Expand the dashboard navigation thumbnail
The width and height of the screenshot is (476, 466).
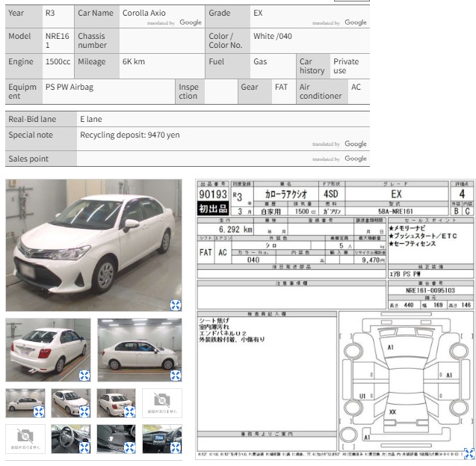coord(176,448)
